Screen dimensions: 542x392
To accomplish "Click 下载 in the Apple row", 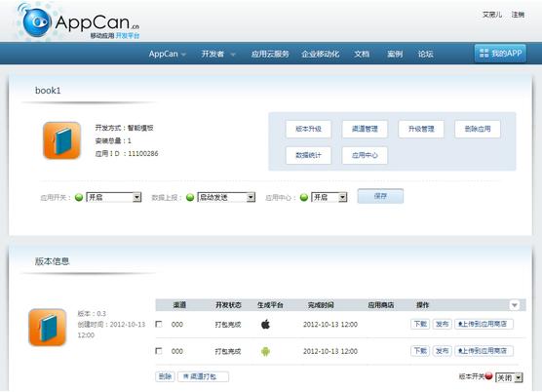I will coord(420,324).
